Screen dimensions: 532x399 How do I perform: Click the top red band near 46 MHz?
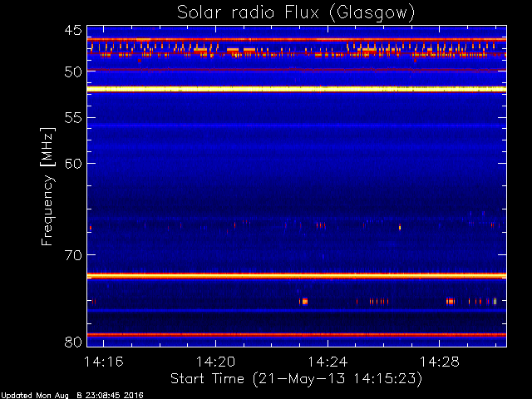297,40
